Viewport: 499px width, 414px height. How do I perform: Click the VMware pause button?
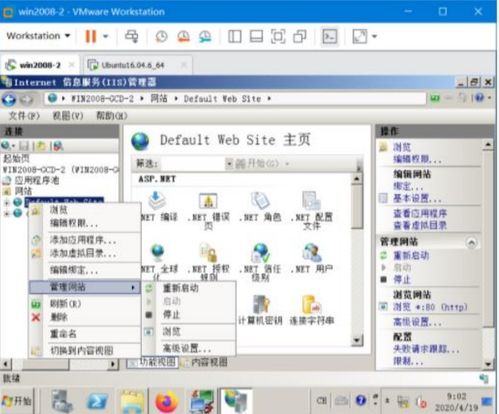[x=91, y=36]
